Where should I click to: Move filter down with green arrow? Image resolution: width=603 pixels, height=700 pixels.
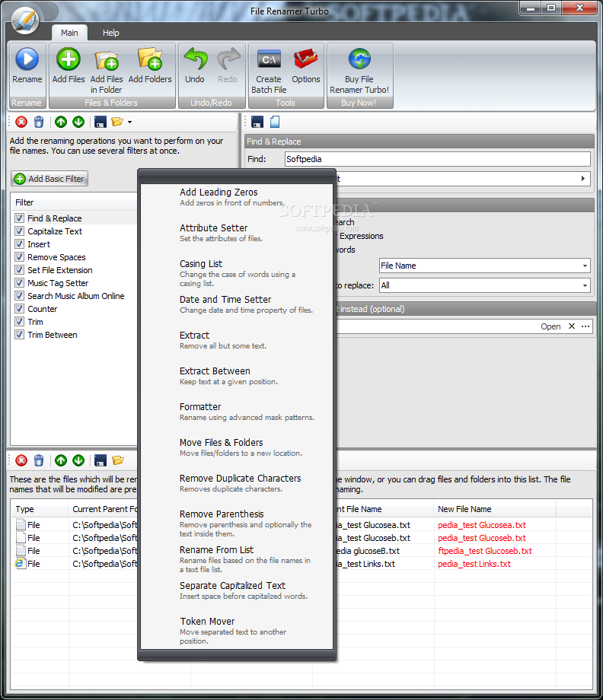[x=78, y=122]
